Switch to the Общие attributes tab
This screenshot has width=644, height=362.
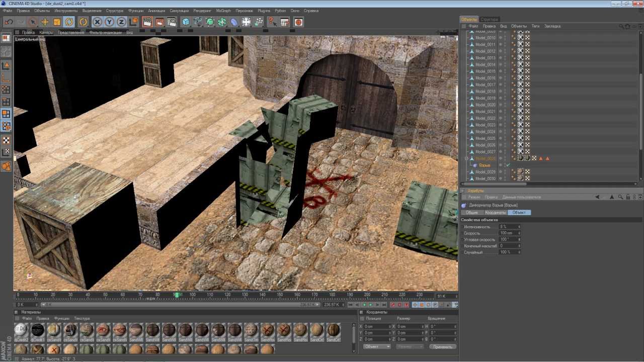[471, 213]
